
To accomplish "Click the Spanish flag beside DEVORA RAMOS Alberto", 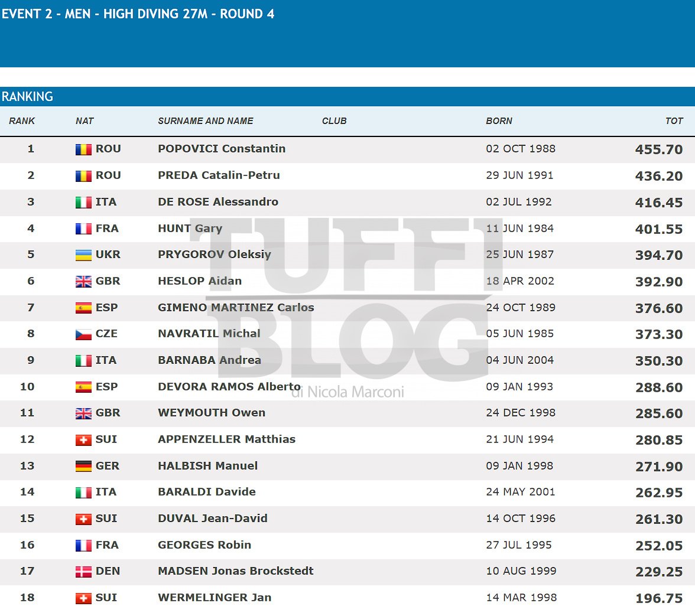I will point(83,387).
